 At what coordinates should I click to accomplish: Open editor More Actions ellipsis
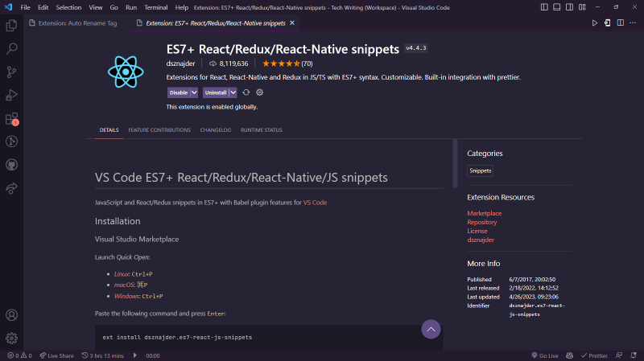633,23
